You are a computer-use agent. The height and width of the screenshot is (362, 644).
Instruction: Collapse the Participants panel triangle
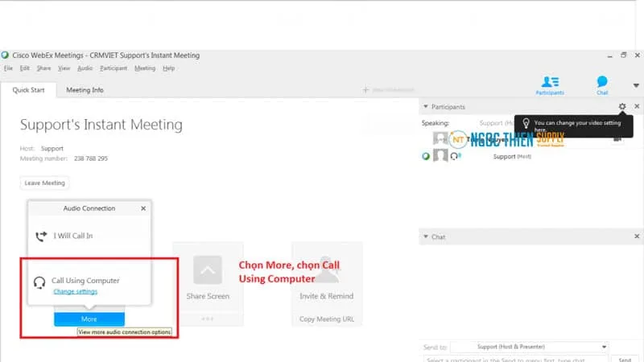[426, 106]
